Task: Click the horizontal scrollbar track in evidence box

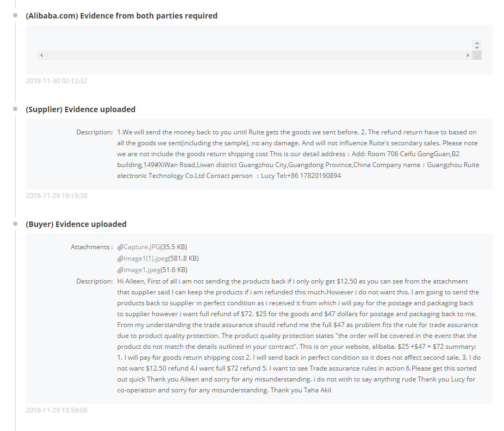Action: pyautogui.click(x=254, y=56)
